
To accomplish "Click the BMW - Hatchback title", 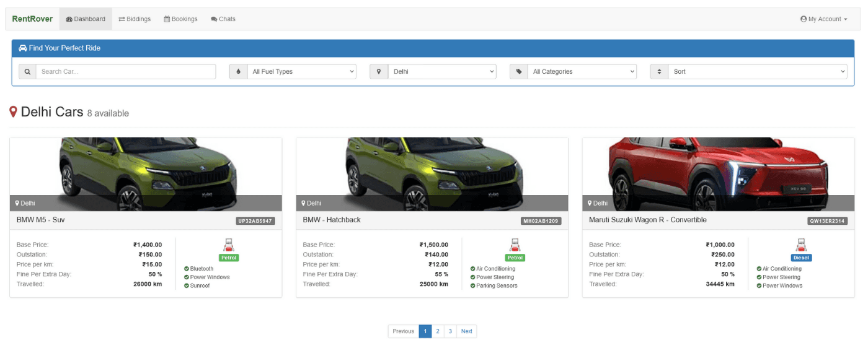I will pyautogui.click(x=332, y=220).
